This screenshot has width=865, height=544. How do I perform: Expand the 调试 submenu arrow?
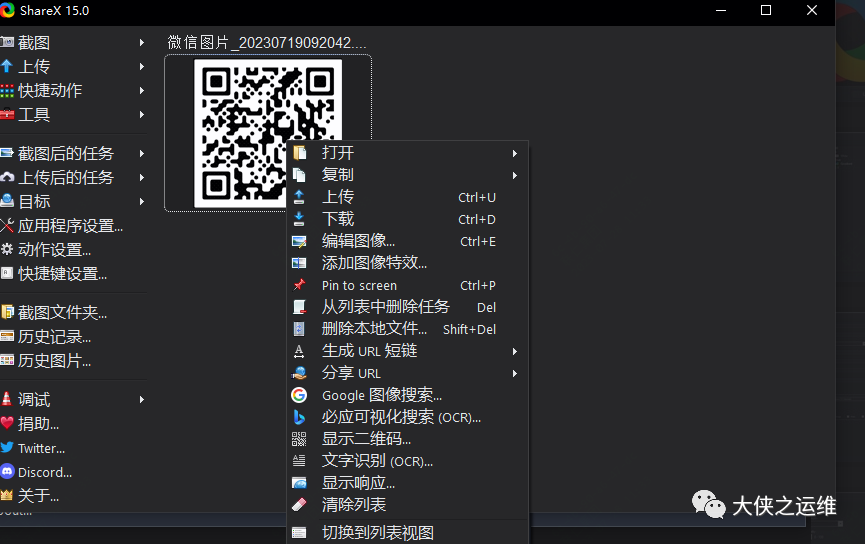point(142,399)
